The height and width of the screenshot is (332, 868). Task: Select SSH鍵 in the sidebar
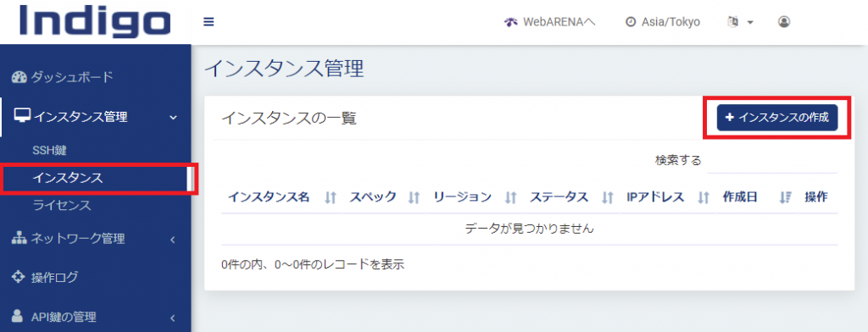(50, 150)
